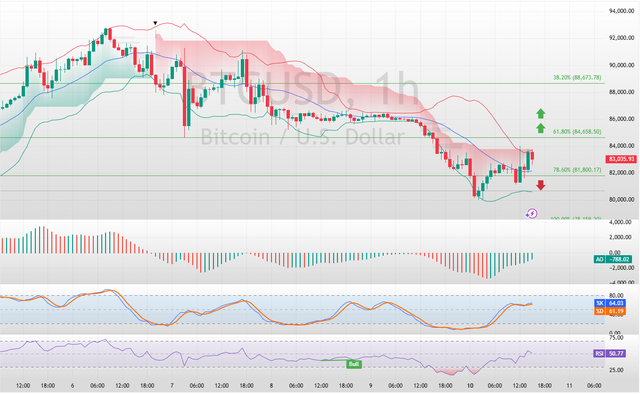
Task: Click the AO -788.02 indicator value label
Action: (x=613, y=259)
